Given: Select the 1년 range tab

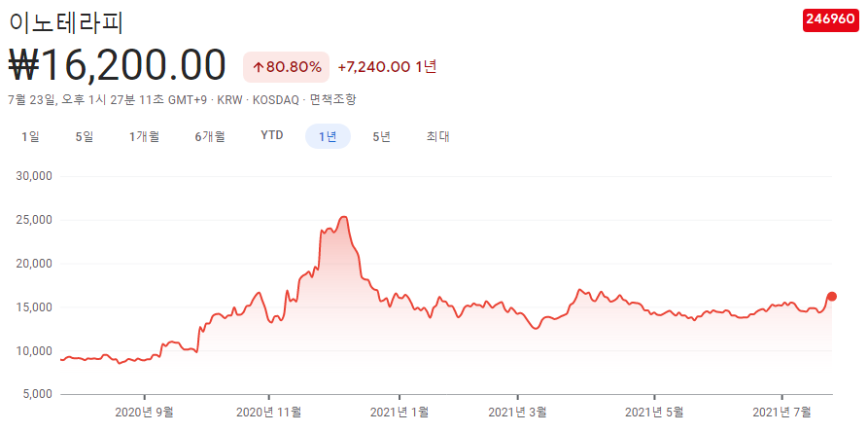Looking at the screenshot, I should [328, 137].
